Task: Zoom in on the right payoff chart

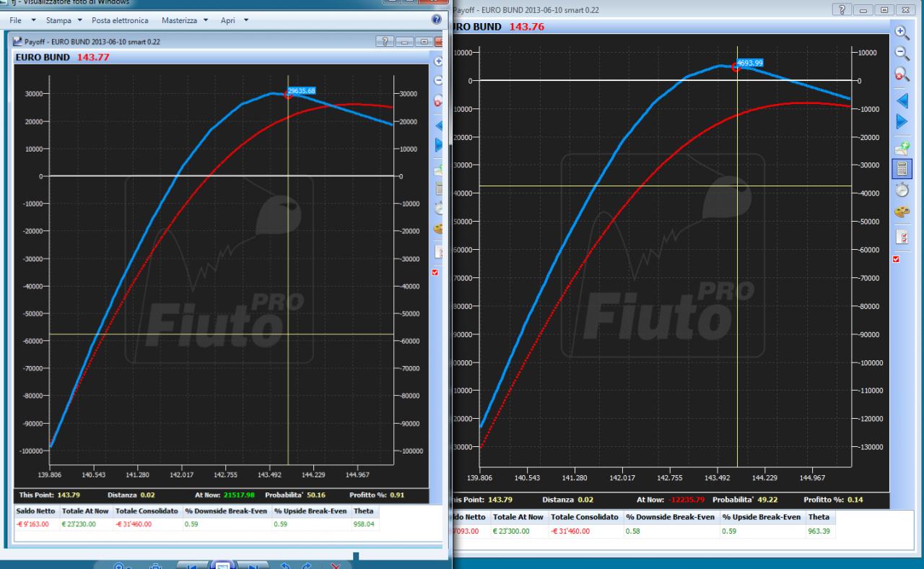Action: pyautogui.click(x=902, y=32)
